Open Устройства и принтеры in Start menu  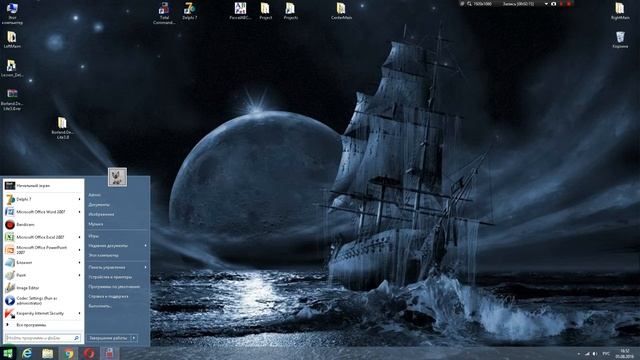tap(110, 277)
